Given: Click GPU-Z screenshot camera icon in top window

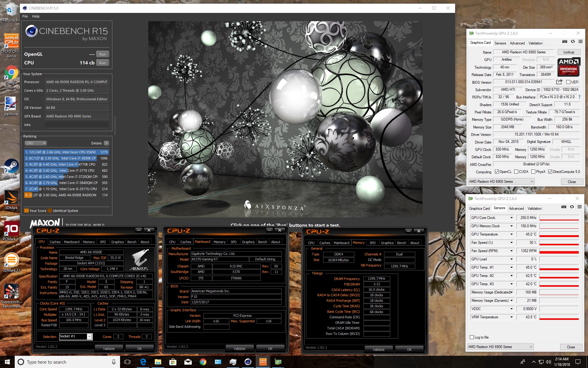Looking at the screenshot, I should [x=564, y=42].
